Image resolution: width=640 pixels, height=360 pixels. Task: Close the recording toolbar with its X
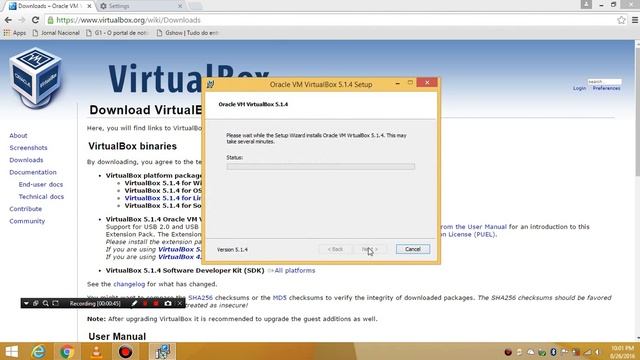pyautogui.click(x=179, y=304)
